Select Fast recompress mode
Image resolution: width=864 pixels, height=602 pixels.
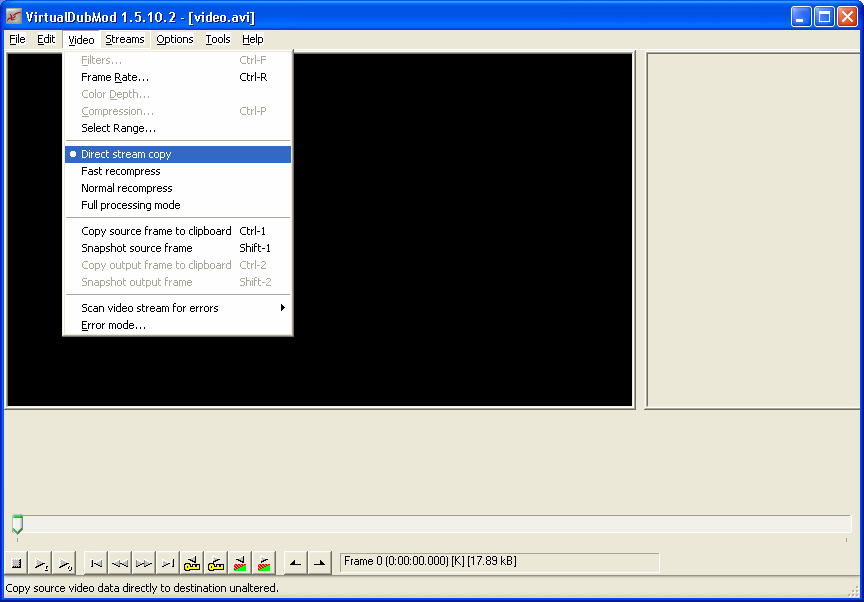pos(178,171)
